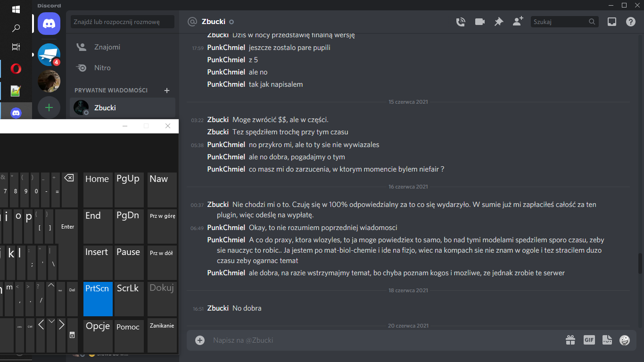Image resolution: width=644 pixels, height=362 pixels.
Task: Click the attachment plus button in message box
Action: pos(200,340)
